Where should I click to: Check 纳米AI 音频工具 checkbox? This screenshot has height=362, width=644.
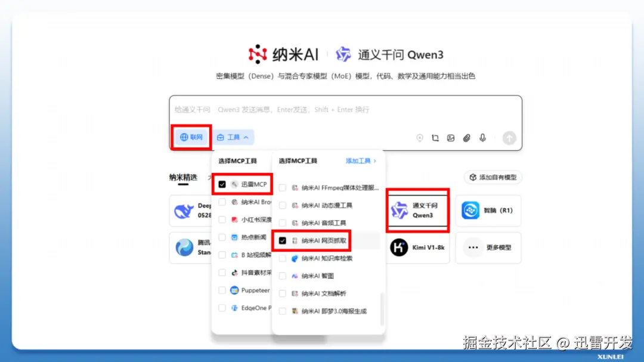click(283, 223)
